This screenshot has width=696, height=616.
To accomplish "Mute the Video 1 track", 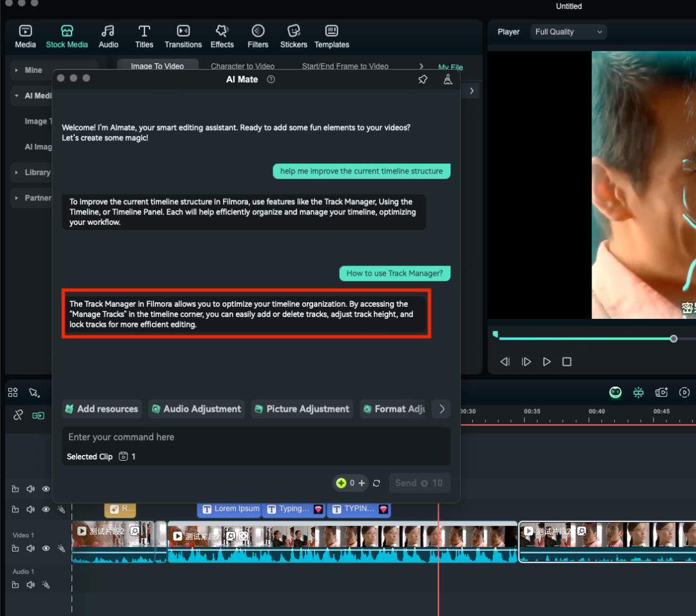I will (x=31, y=548).
